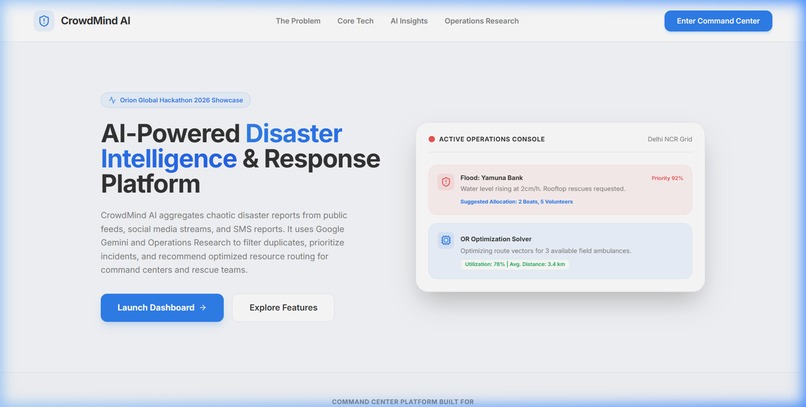Click the Active Operations Console heading
This screenshot has height=407, width=806.
491,139
